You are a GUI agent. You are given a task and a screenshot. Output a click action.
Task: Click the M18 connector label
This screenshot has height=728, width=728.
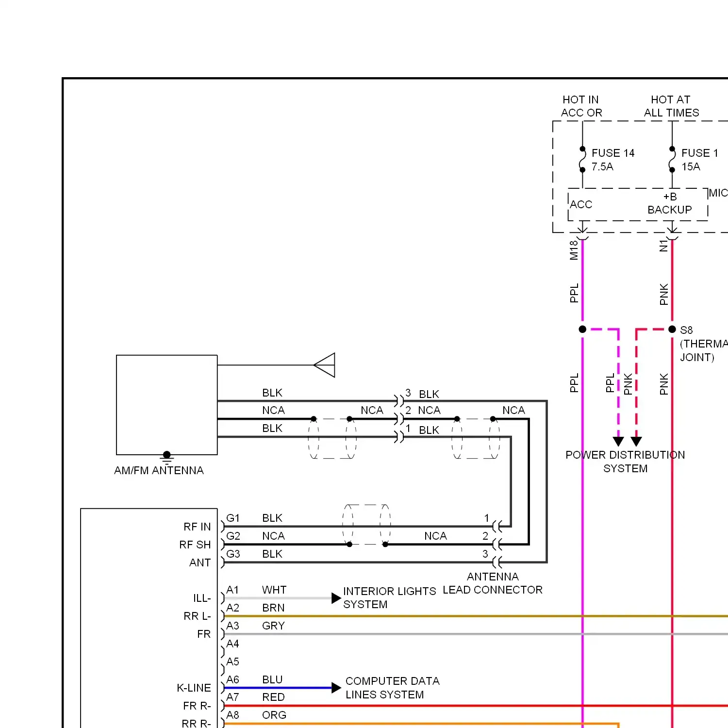coord(574,250)
